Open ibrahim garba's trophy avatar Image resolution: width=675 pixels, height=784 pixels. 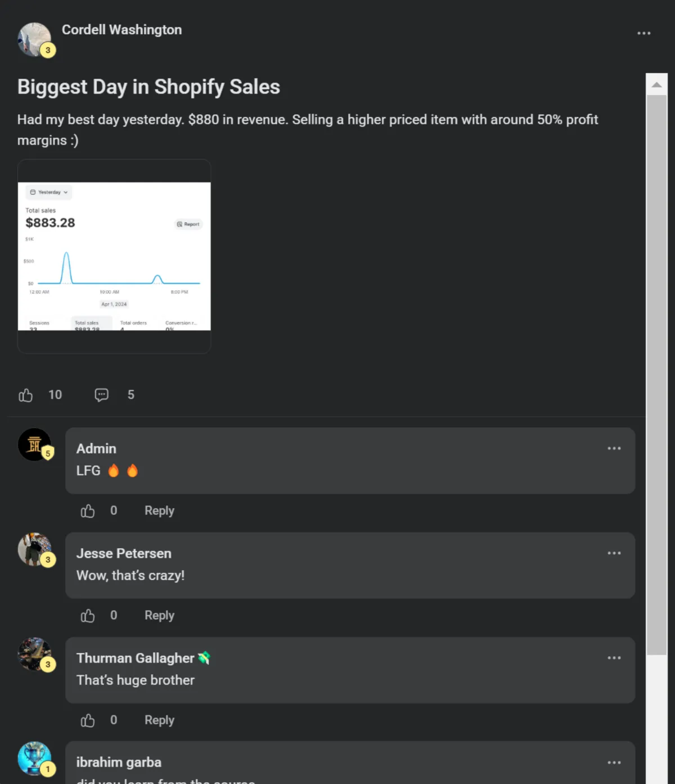(x=34, y=759)
